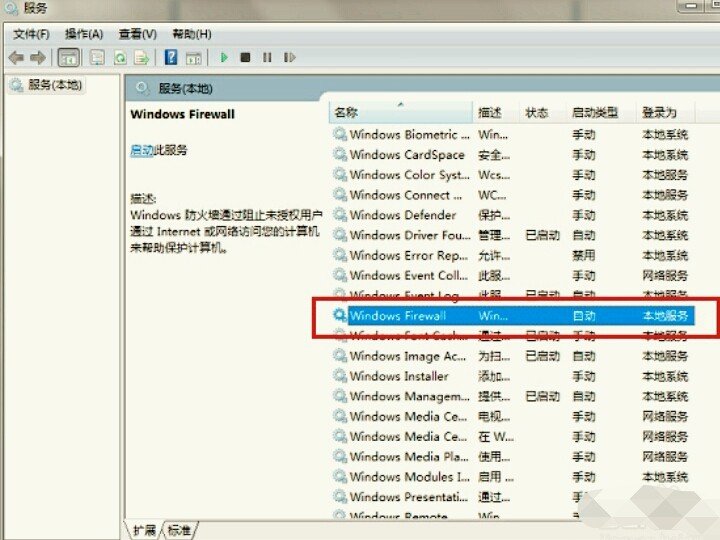Sort by the 状态 column header
The height and width of the screenshot is (540, 720).
click(x=543, y=112)
